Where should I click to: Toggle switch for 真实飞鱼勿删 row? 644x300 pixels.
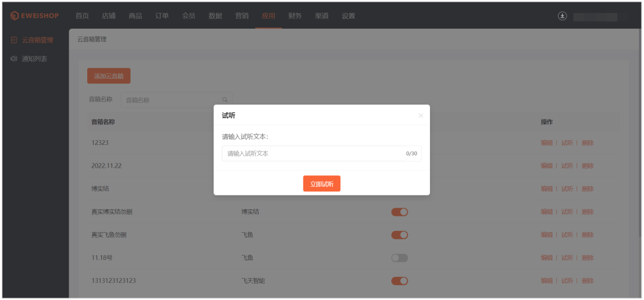(x=400, y=235)
